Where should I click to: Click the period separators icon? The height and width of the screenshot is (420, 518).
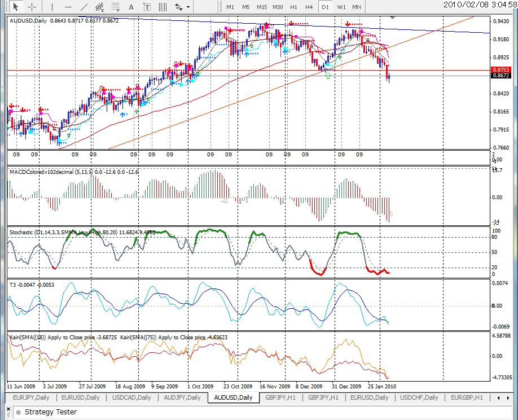click(x=163, y=7)
